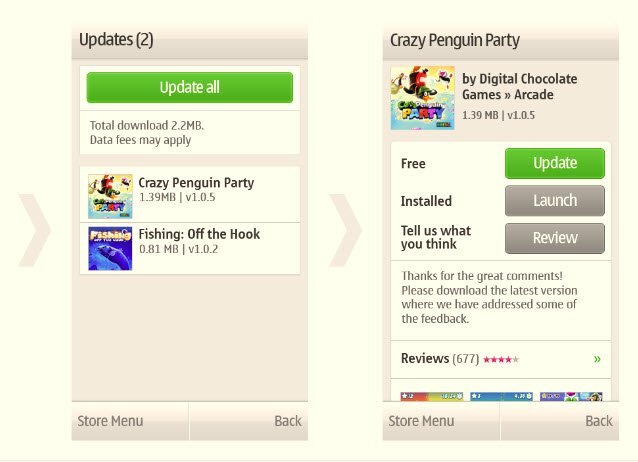The height and width of the screenshot is (462, 638).
Task: Click the faded arrow between the two screens
Action: (345, 230)
